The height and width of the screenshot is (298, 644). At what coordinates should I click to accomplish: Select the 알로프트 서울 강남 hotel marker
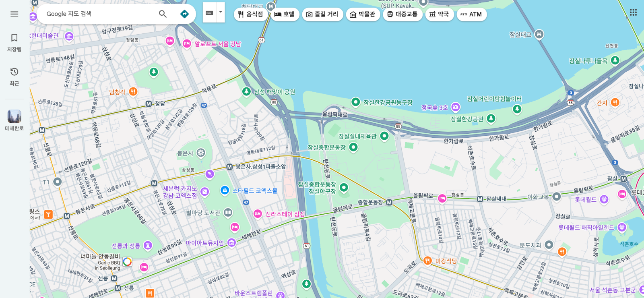point(187,43)
